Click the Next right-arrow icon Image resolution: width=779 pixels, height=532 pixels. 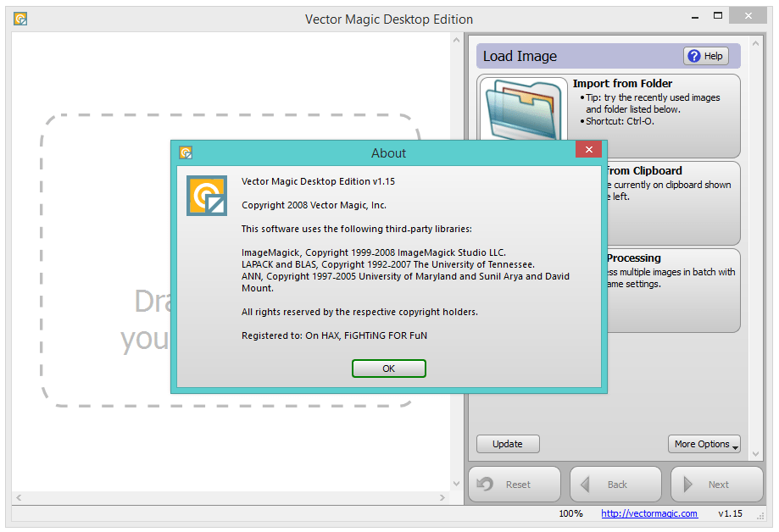[688, 484]
